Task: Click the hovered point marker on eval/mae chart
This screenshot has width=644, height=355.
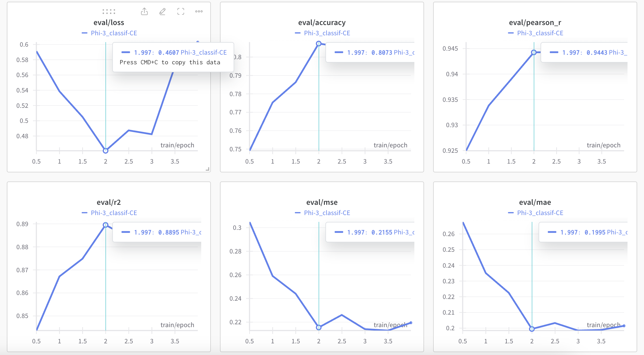Action: click(x=532, y=329)
